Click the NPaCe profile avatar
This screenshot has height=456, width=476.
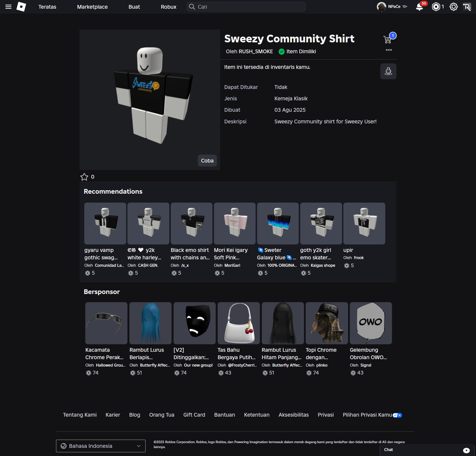pyautogui.click(x=381, y=7)
